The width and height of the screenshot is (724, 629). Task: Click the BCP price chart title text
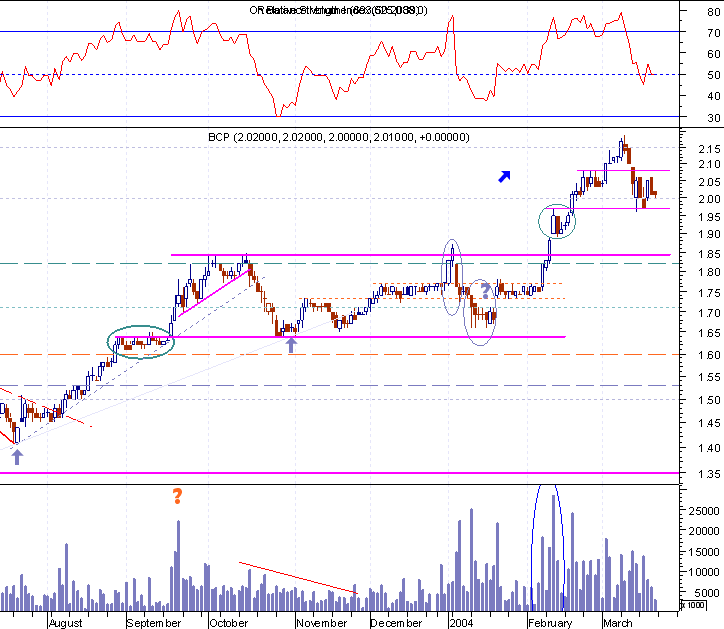[339, 137]
